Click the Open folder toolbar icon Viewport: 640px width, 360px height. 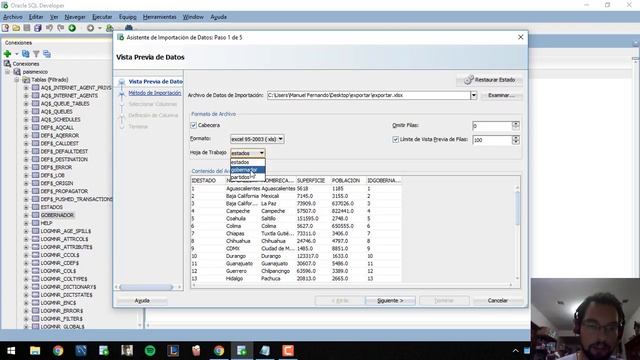click(16, 28)
